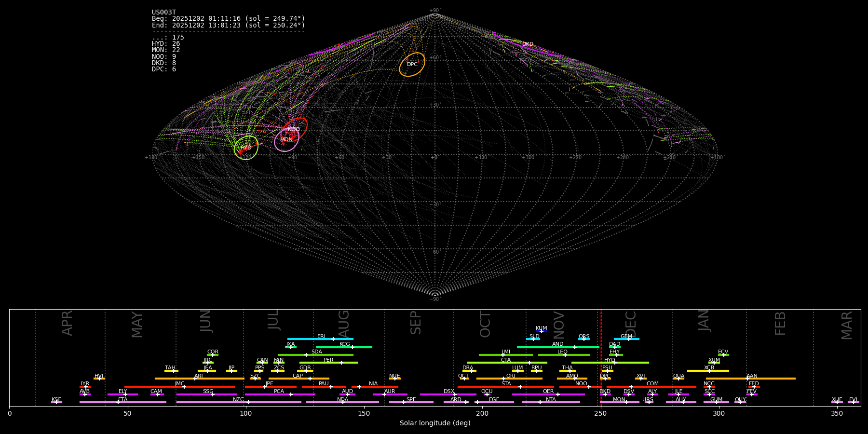Click the NTA shower bar in the timeline

[551, 402]
